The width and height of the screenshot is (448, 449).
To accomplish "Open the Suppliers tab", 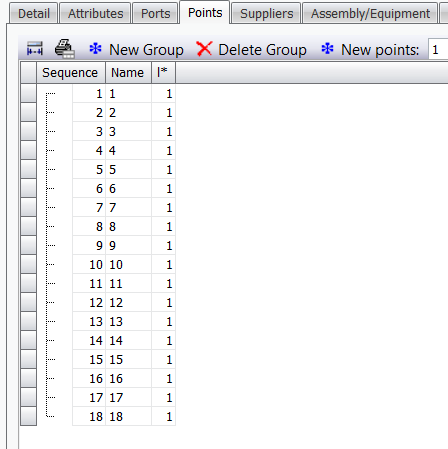I will (267, 14).
